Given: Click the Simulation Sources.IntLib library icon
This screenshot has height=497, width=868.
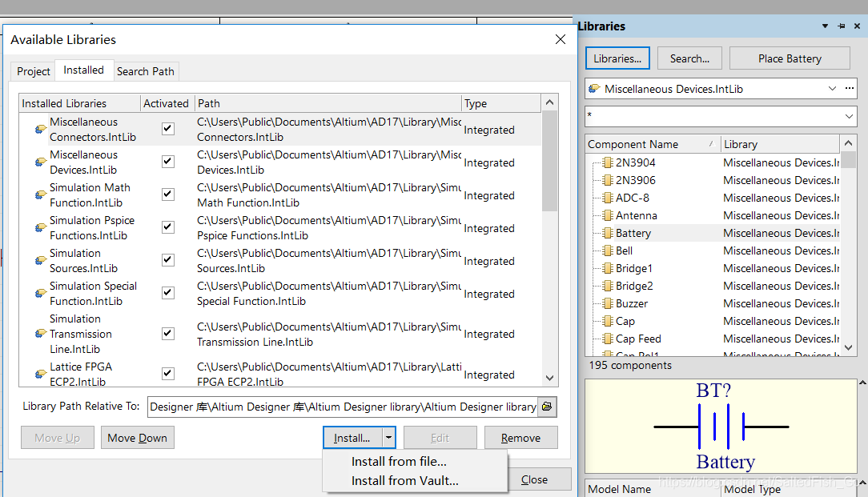Looking at the screenshot, I should coord(40,261).
